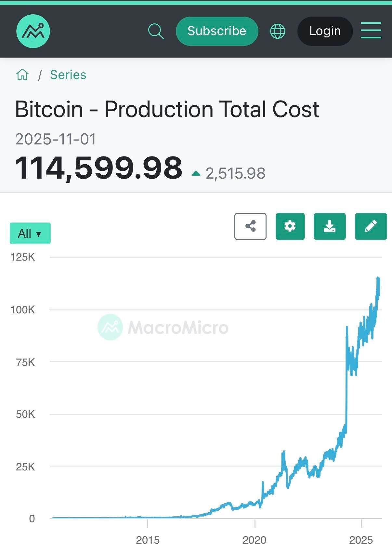Click the globe language icon
Image resolution: width=392 pixels, height=556 pixels.
(278, 31)
